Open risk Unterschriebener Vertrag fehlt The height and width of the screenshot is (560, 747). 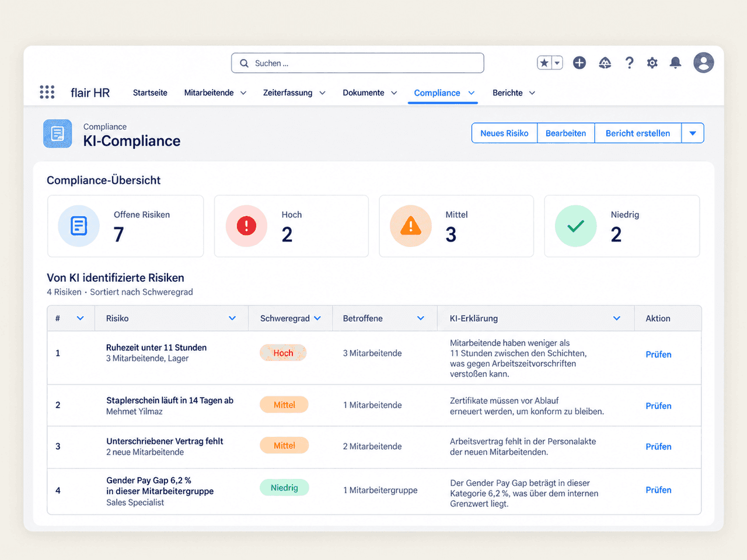pos(165,441)
